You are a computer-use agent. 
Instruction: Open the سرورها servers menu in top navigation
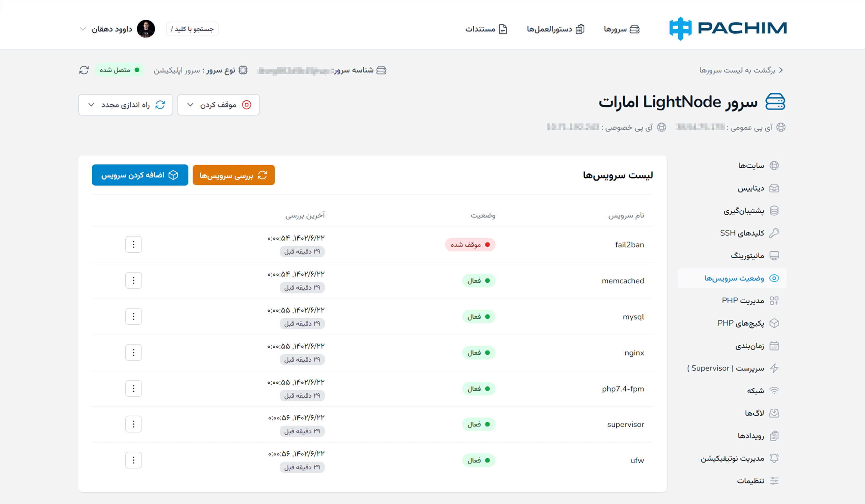622,29
